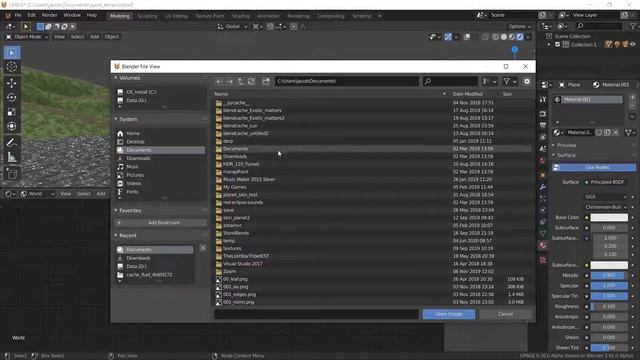
Task: Expand the Collection 1 tree row
Action: click(x=549, y=44)
